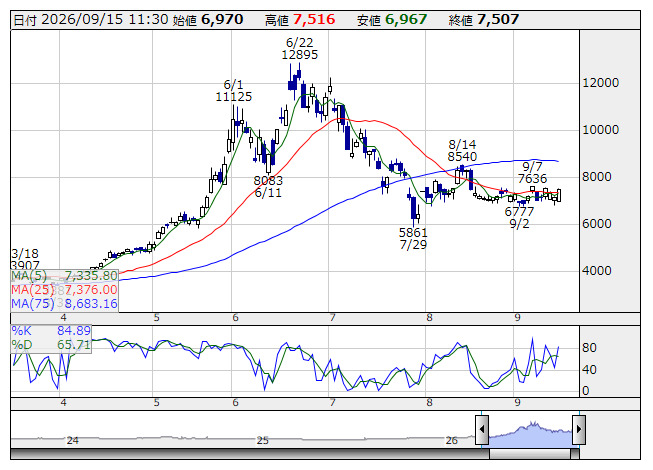
Task: Click the 5861 7/29 low label
Action: [x=413, y=239]
